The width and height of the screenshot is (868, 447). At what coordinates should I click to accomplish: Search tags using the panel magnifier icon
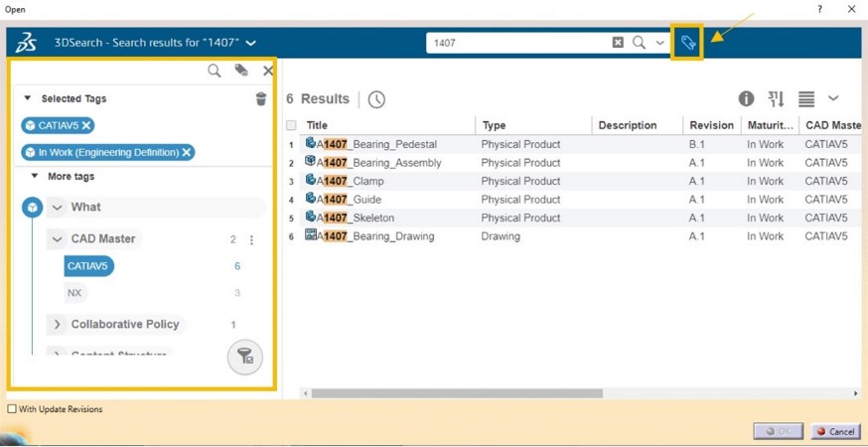(215, 71)
